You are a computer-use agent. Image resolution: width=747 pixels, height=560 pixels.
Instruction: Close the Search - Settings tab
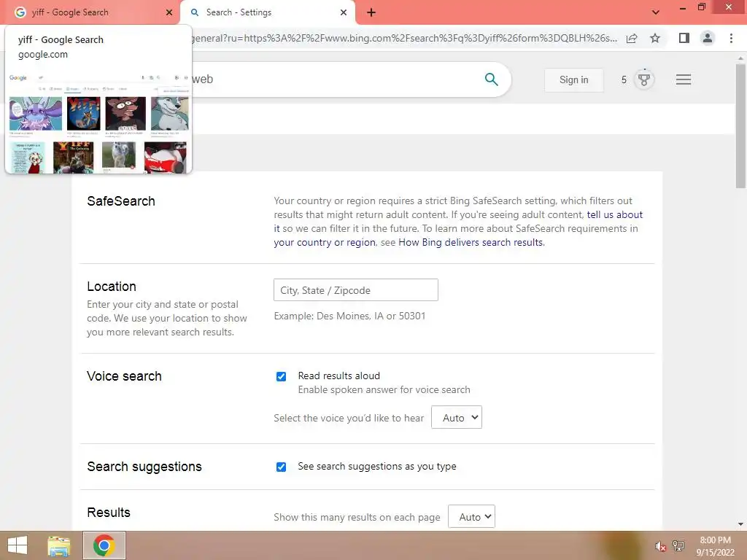click(x=344, y=12)
